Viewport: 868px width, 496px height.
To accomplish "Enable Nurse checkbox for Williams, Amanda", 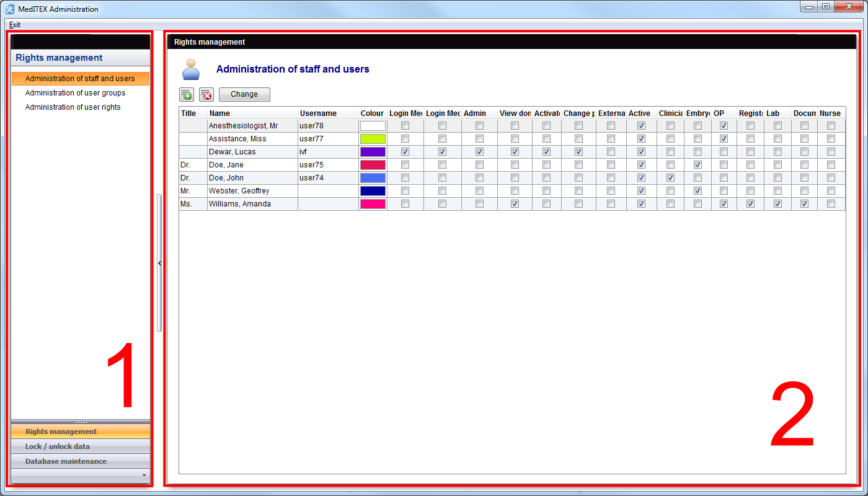I will [831, 204].
